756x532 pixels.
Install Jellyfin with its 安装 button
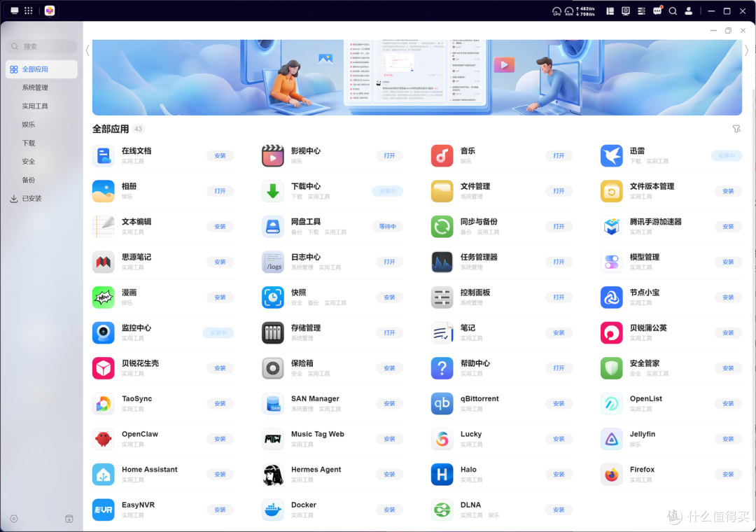point(728,439)
